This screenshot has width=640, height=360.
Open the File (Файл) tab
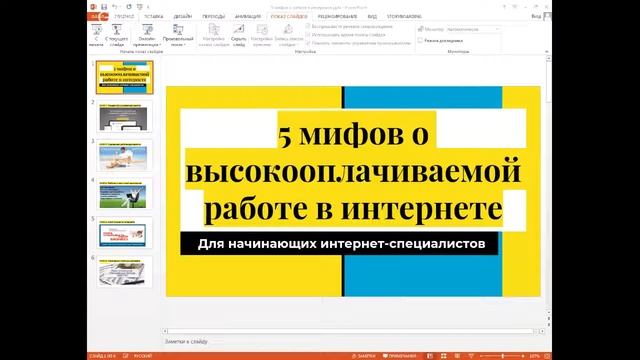pyautogui.click(x=97, y=16)
